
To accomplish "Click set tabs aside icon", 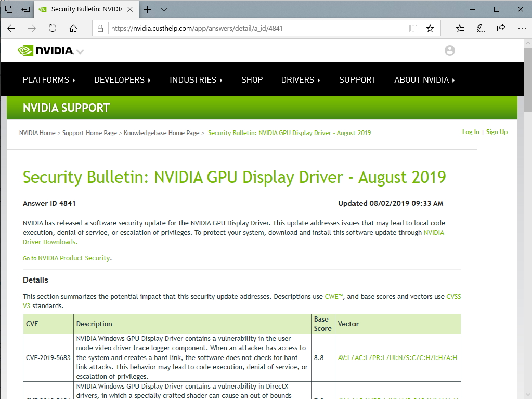I will click(x=25, y=9).
